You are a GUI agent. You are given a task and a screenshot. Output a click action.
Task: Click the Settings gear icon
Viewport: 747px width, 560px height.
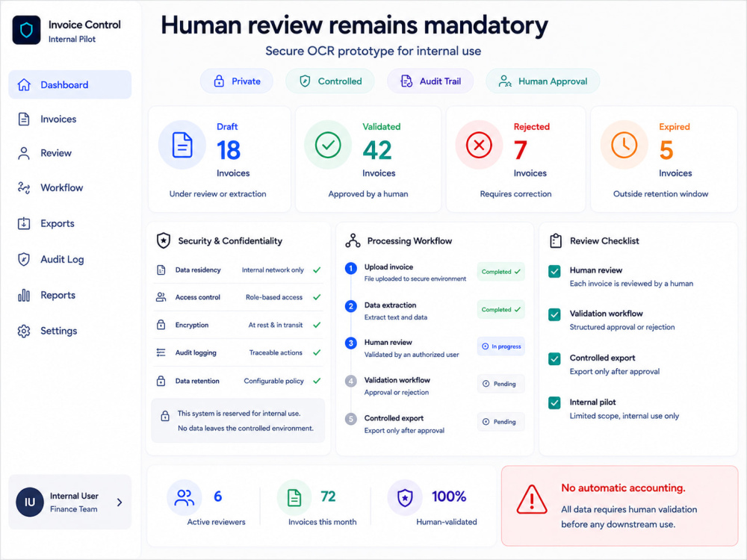coord(24,331)
